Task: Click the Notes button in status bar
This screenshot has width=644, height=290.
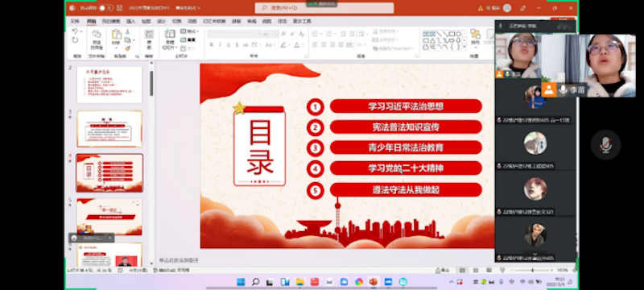Action: click(x=443, y=271)
